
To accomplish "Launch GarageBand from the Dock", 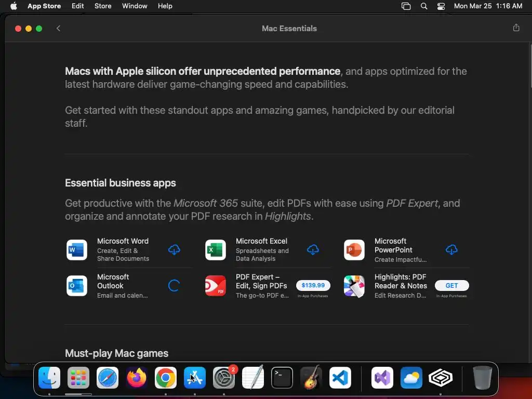I will [x=311, y=378].
